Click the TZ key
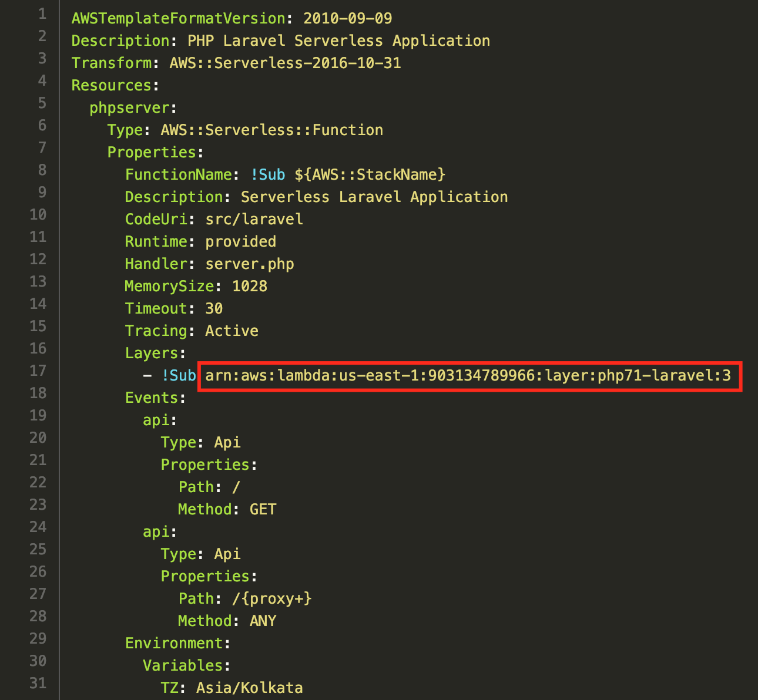758x700 pixels. pyautogui.click(x=170, y=688)
